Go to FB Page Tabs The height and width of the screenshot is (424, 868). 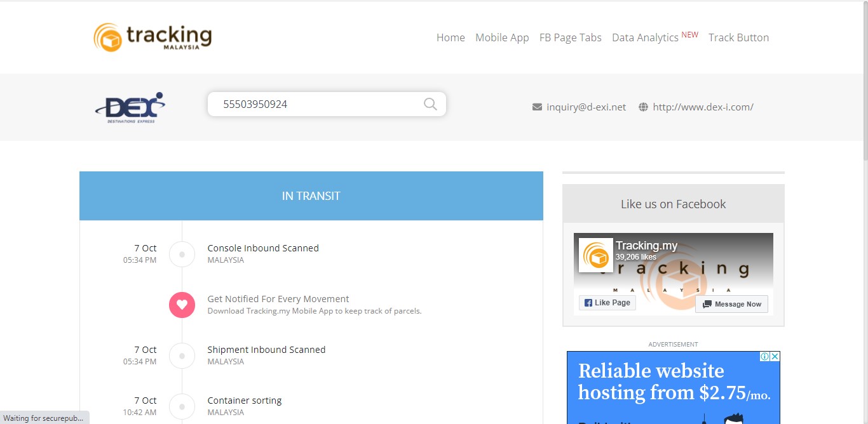570,37
